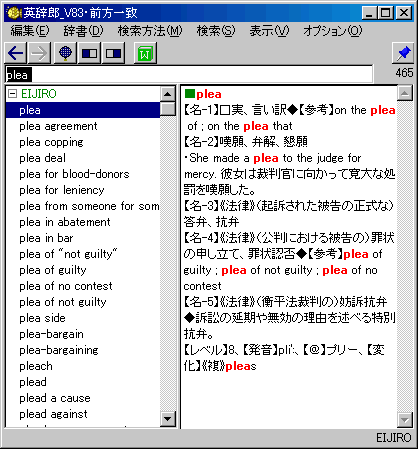Open the オプション(O) menu
This screenshot has height=449, width=418.
pos(332,31)
